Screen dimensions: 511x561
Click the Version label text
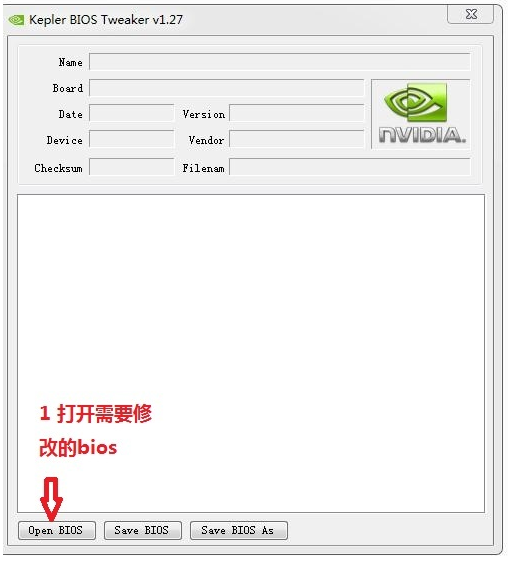point(204,114)
